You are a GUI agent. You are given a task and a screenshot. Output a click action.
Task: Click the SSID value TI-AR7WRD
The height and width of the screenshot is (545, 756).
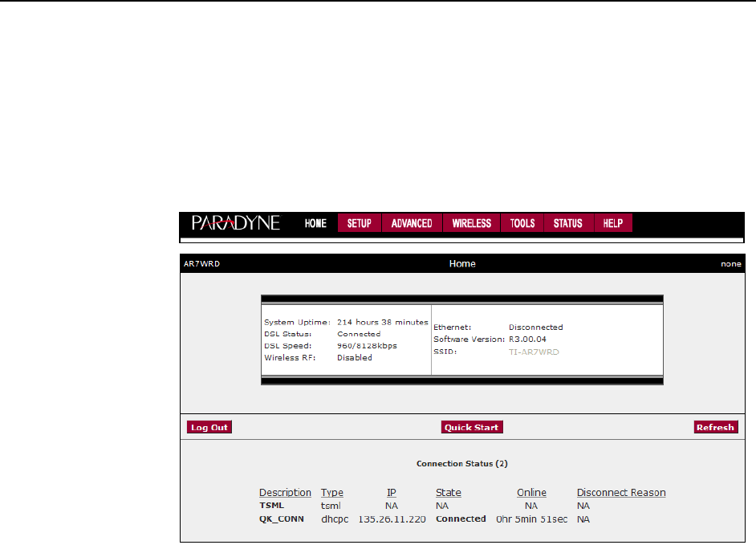point(534,352)
